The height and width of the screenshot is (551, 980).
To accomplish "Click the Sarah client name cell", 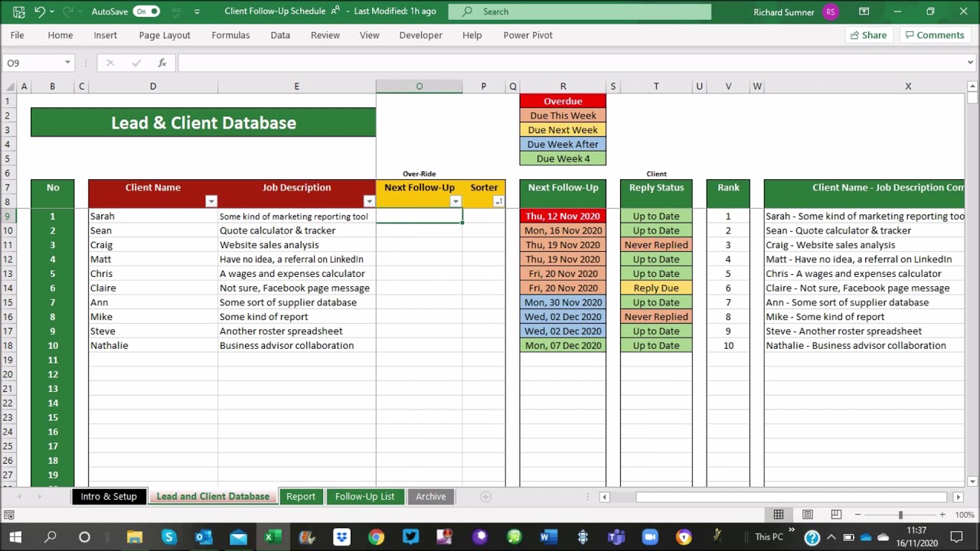I will click(153, 217).
